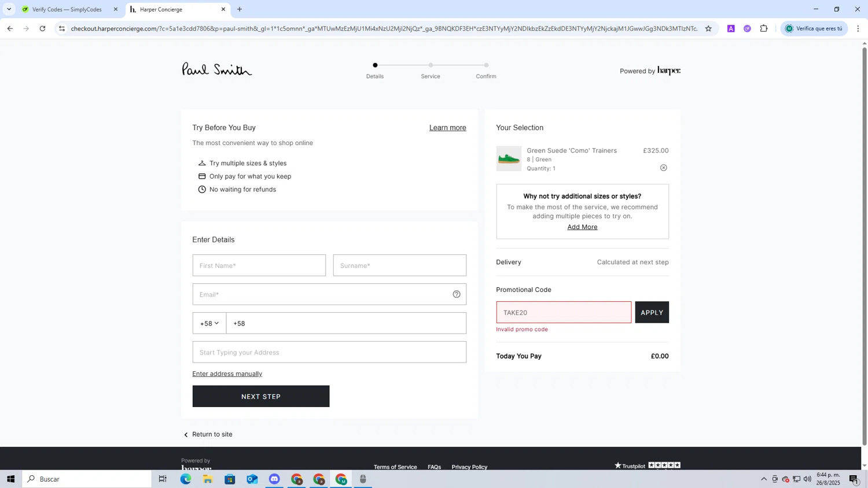Click the taskbar clock and date

point(828,479)
